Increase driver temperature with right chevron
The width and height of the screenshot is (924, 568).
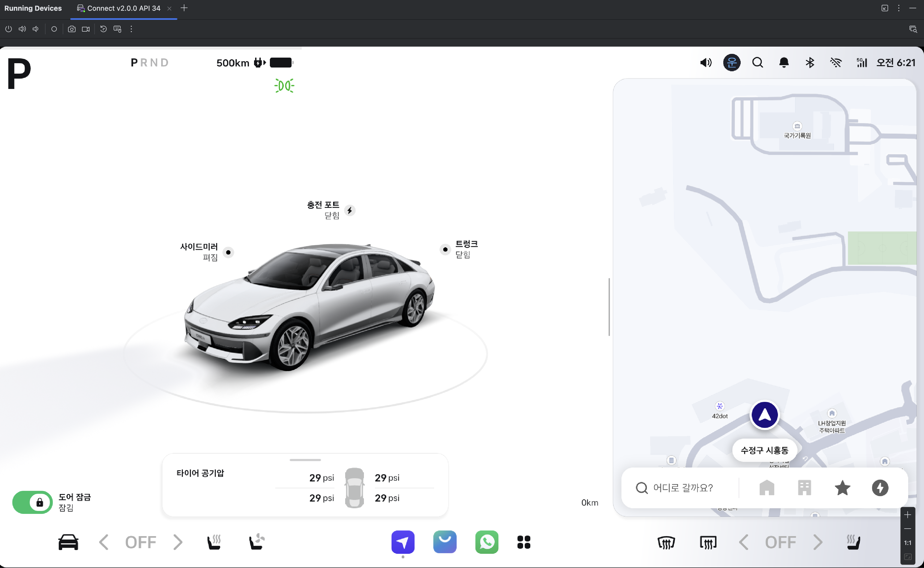click(178, 542)
